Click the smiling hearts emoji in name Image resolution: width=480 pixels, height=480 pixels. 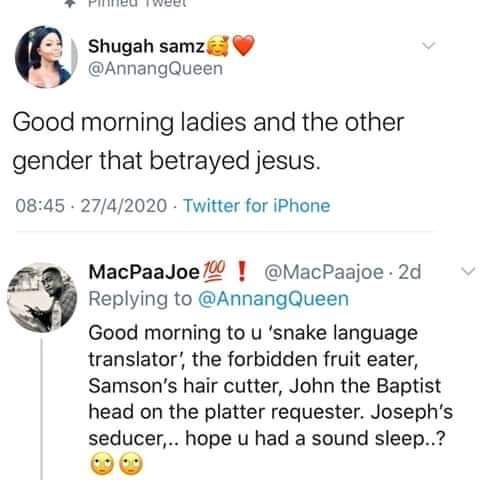click(218, 46)
